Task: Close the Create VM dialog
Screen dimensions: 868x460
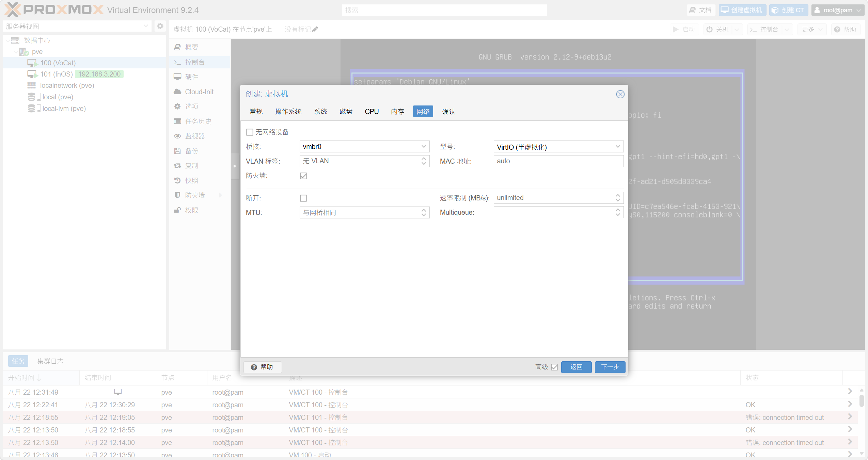Action: (x=620, y=94)
